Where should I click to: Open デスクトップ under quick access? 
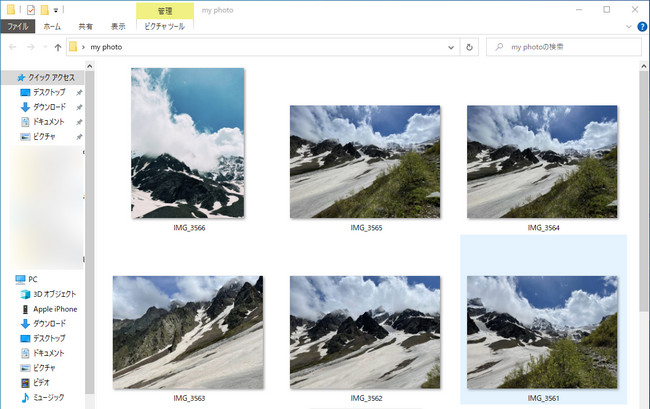coord(49,92)
